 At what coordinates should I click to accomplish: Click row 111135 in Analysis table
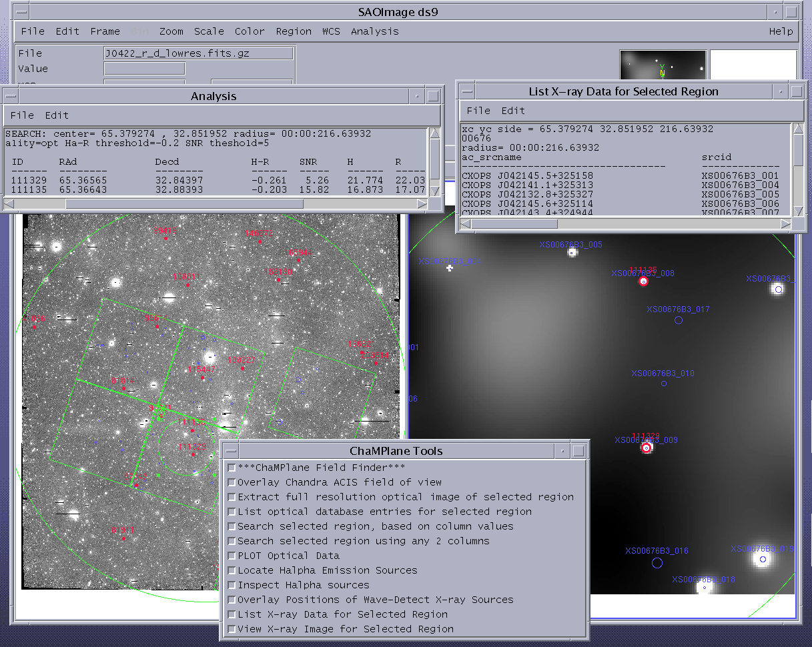coord(216,189)
